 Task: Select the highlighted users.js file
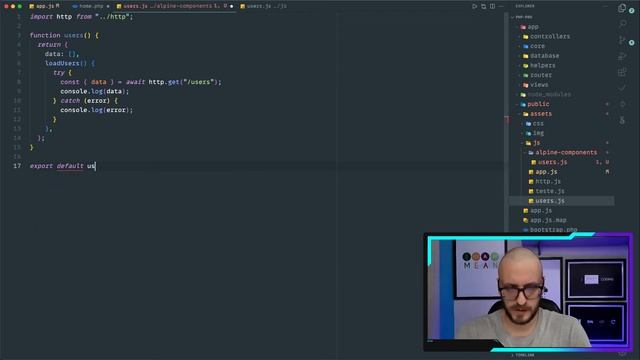click(562, 201)
